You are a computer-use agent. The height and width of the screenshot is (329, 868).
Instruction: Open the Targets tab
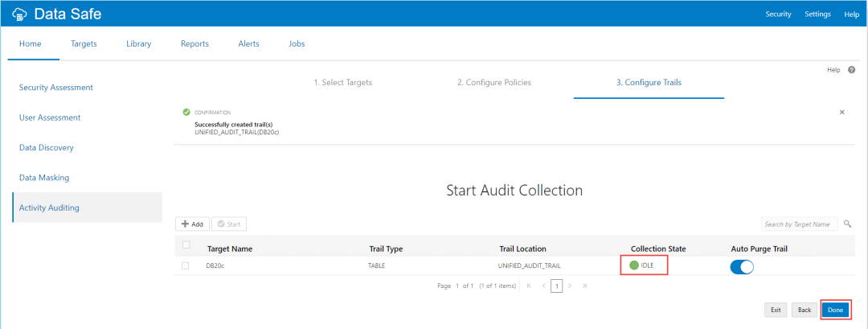pos(84,43)
